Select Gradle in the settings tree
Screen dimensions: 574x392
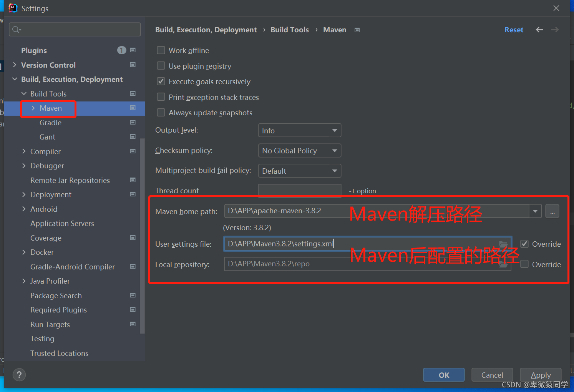50,123
